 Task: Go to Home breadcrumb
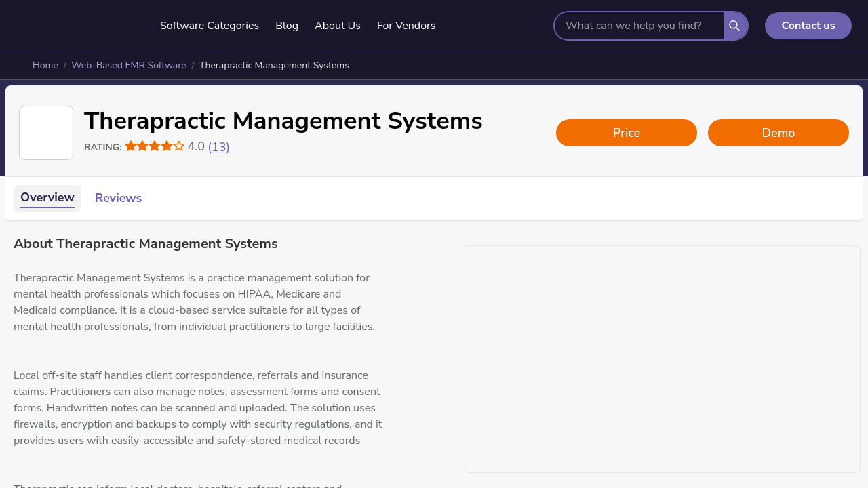coord(45,66)
